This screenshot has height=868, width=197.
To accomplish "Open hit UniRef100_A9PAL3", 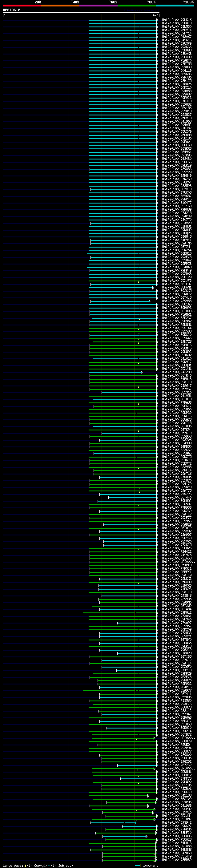I will click(x=176, y=23).
